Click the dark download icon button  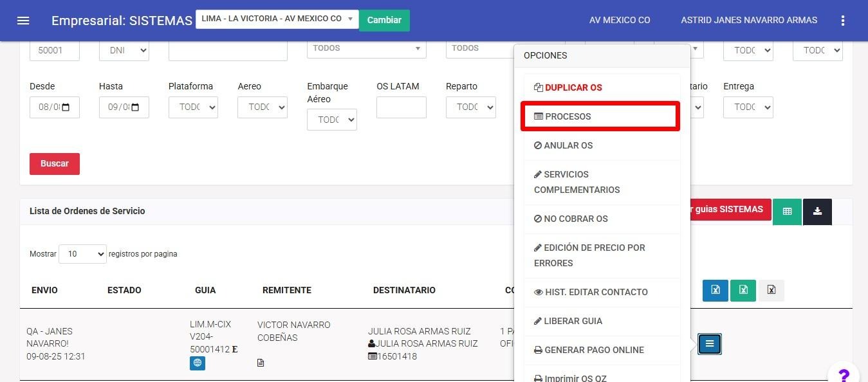point(817,212)
